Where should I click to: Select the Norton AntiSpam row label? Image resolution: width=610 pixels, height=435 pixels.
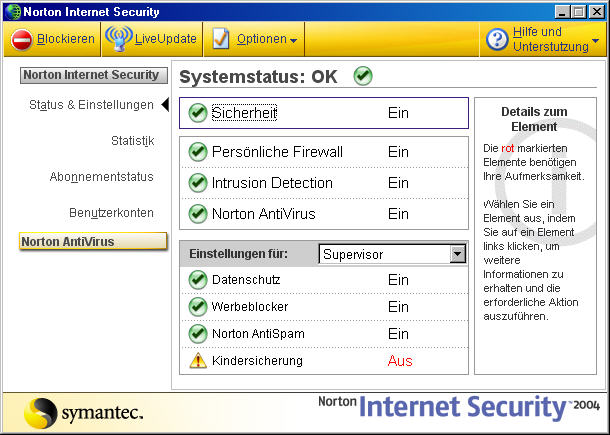coord(258,334)
